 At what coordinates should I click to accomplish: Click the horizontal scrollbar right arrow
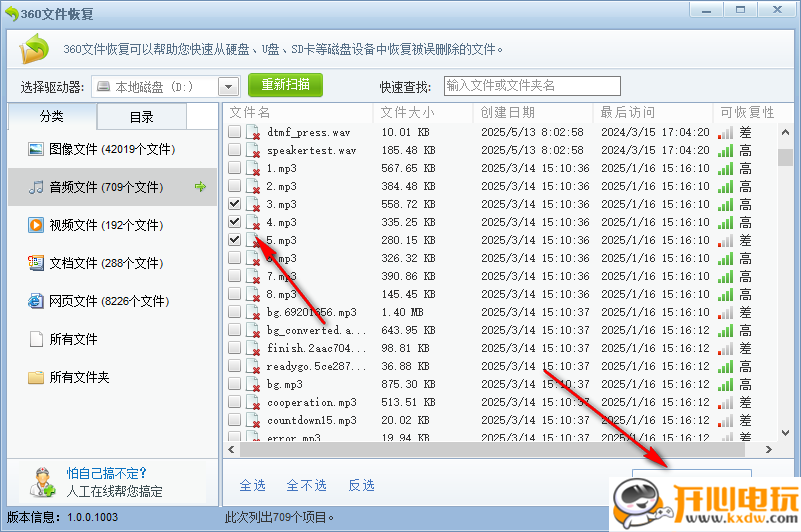pos(769,450)
